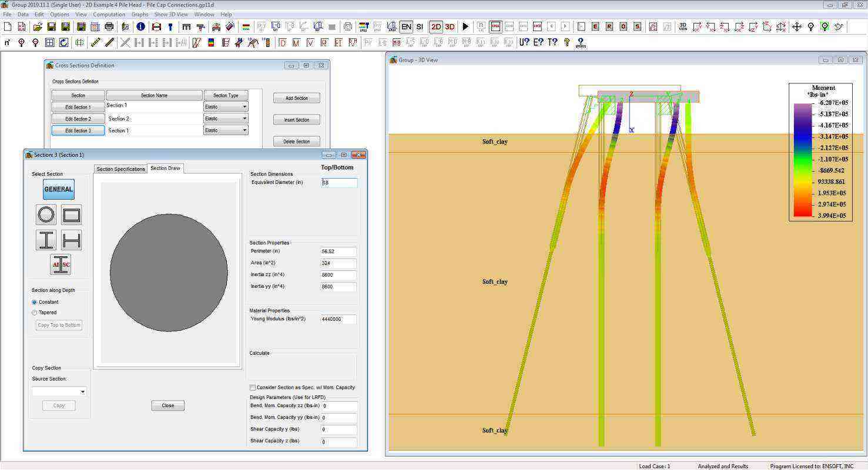The width and height of the screenshot is (868, 470).
Task: Open the Show 3D View menu
Action: point(171,14)
